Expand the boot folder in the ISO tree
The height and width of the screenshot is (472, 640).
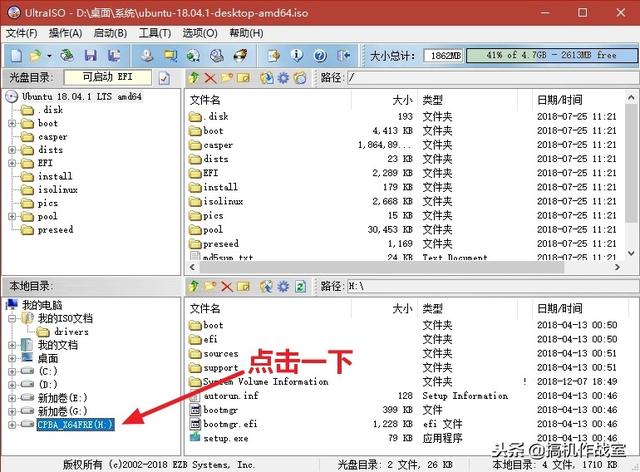[12, 123]
